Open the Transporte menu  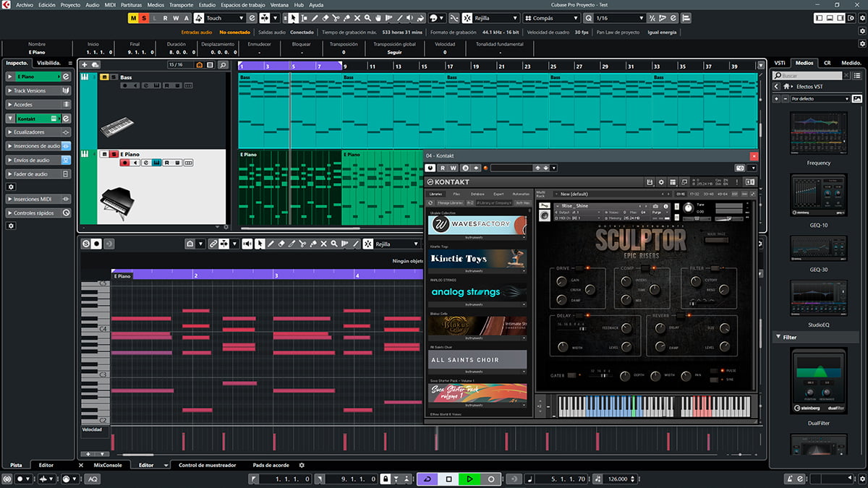click(181, 4)
